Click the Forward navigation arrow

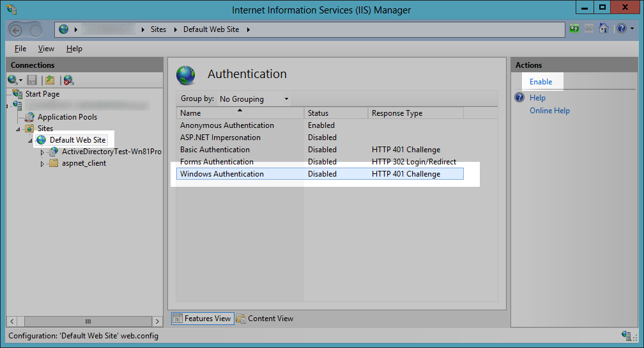click(36, 31)
